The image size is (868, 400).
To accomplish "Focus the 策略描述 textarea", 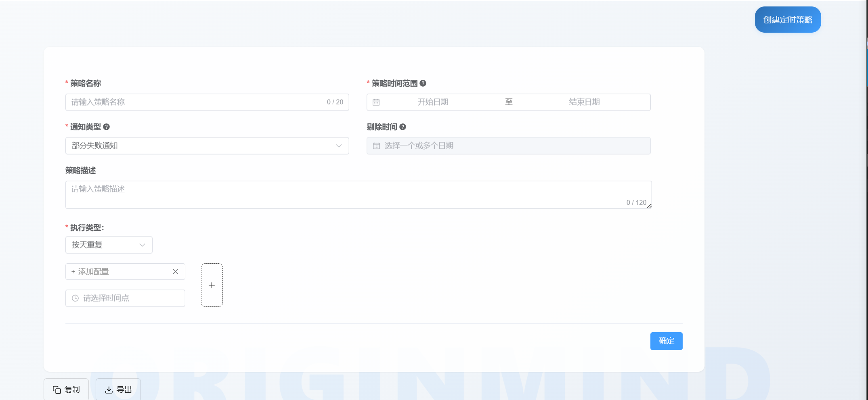I will (x=359, y=195).
